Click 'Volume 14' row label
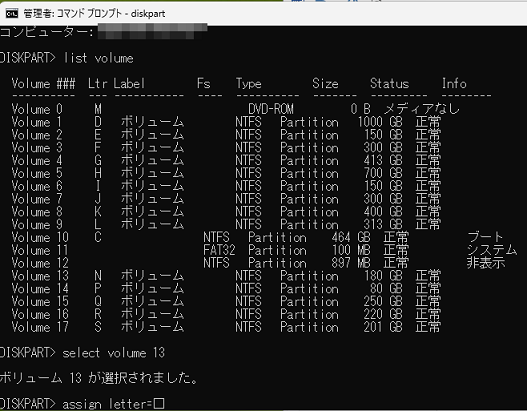 (40, 289)
